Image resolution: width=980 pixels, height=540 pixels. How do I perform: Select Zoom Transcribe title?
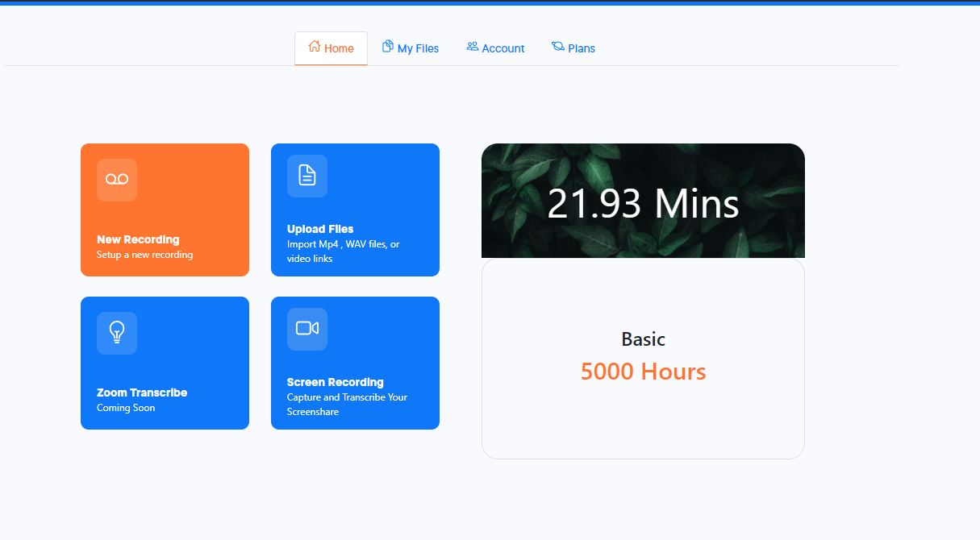[142, 393]
